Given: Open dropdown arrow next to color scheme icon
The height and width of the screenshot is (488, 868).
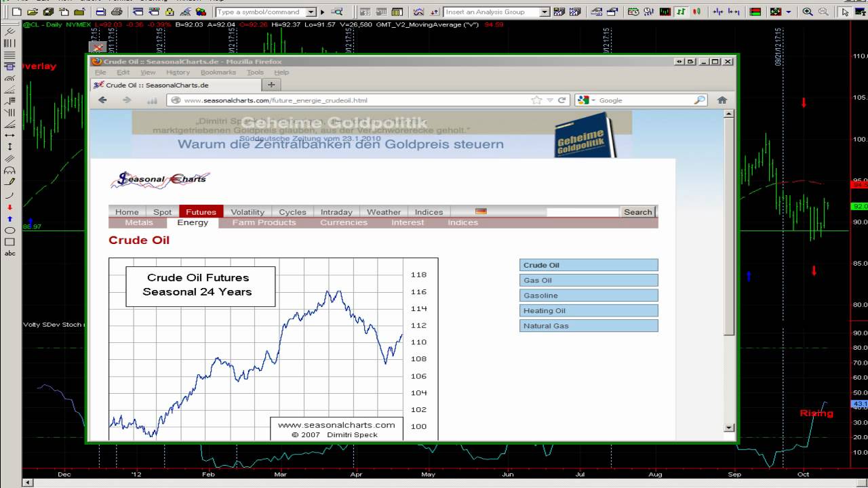Looking at the screenshot, I should coord(788,12).
